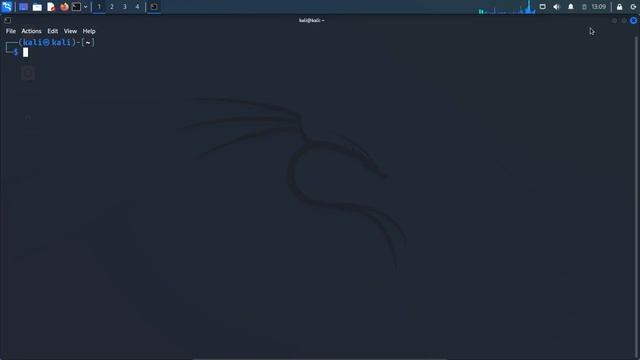Click the CPU graph monitor in panel
Image resolution: width=640 pixels, height=360 pixels.
point(507,7)
